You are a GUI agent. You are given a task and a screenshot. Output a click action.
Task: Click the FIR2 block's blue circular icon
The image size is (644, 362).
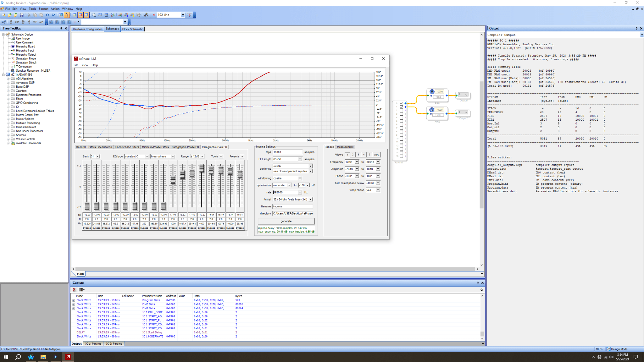[x=432, y=110]
